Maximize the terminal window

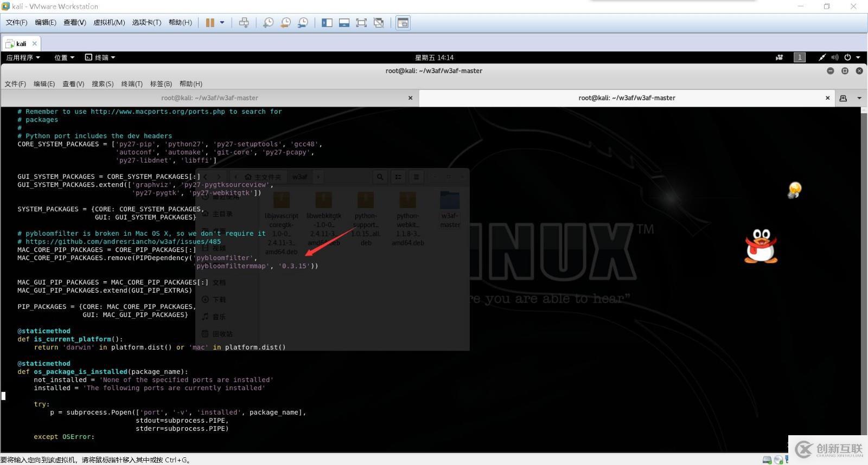tap(845, 71)
